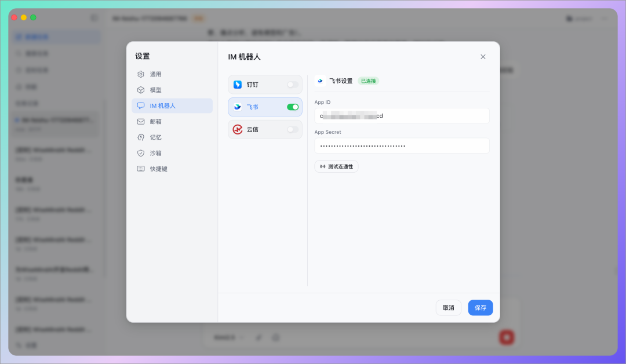Click the Mailbox envelope icon

141,122
